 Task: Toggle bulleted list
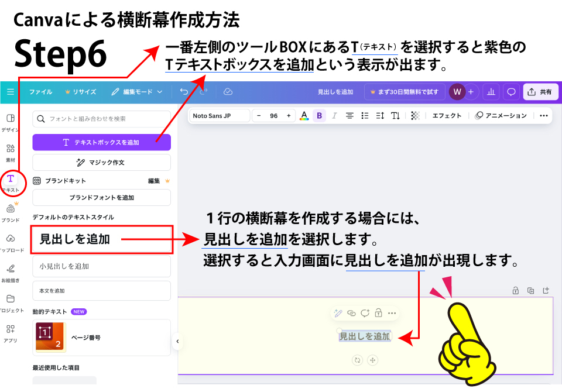click(x=365, y=116)
